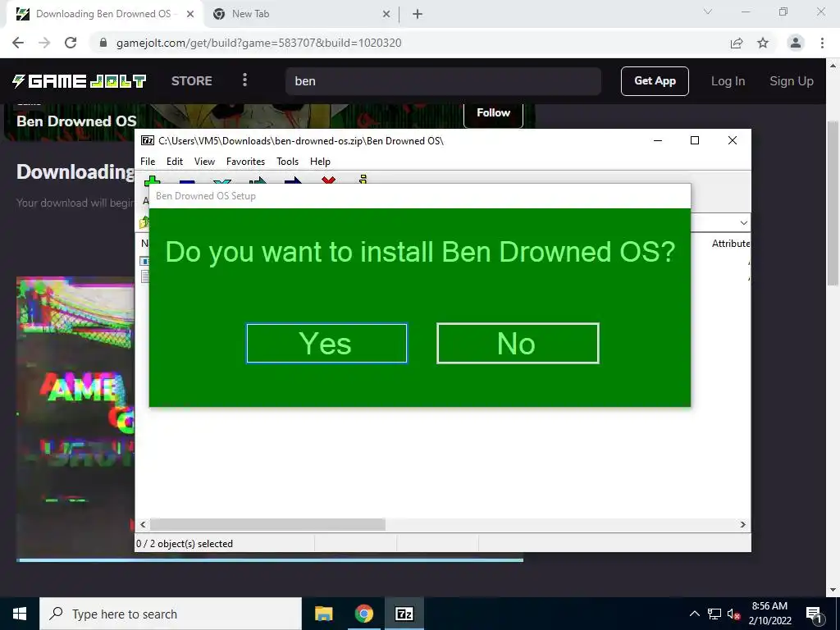Click the right arrow of 7-Zip horizontal scrollbar
This screenshot has width=840, height=630.
(x=743, y=524)
